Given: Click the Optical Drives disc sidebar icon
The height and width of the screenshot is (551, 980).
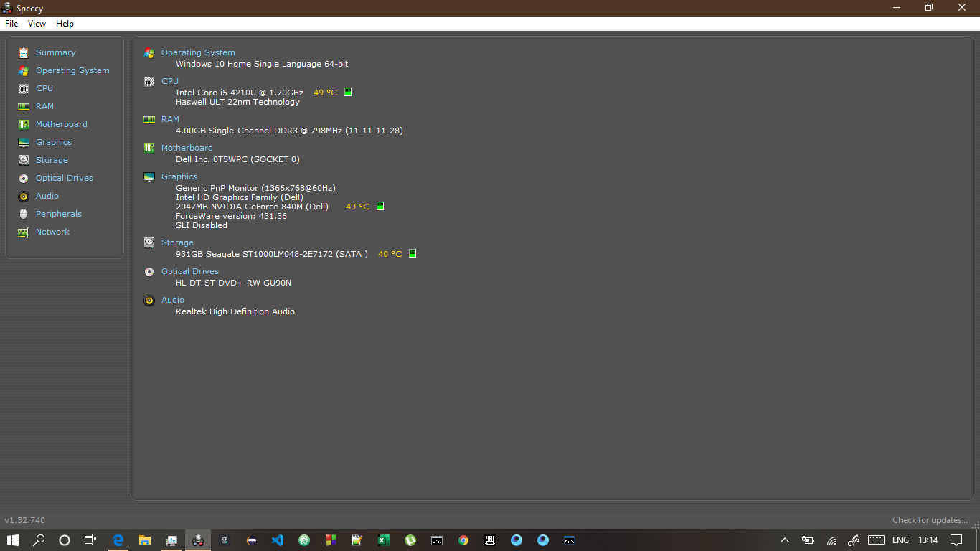Looking at the screenshot, I should [x=24, y=178].
